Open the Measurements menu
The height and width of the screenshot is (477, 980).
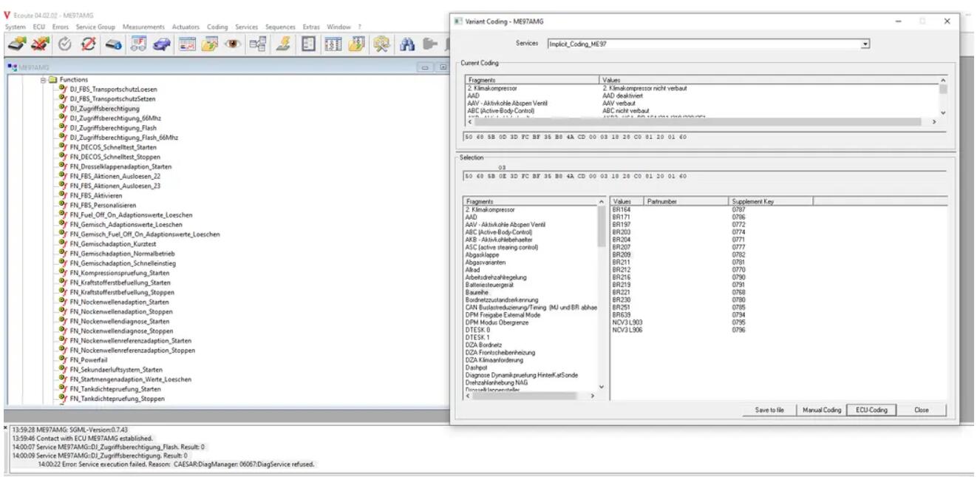144,27
